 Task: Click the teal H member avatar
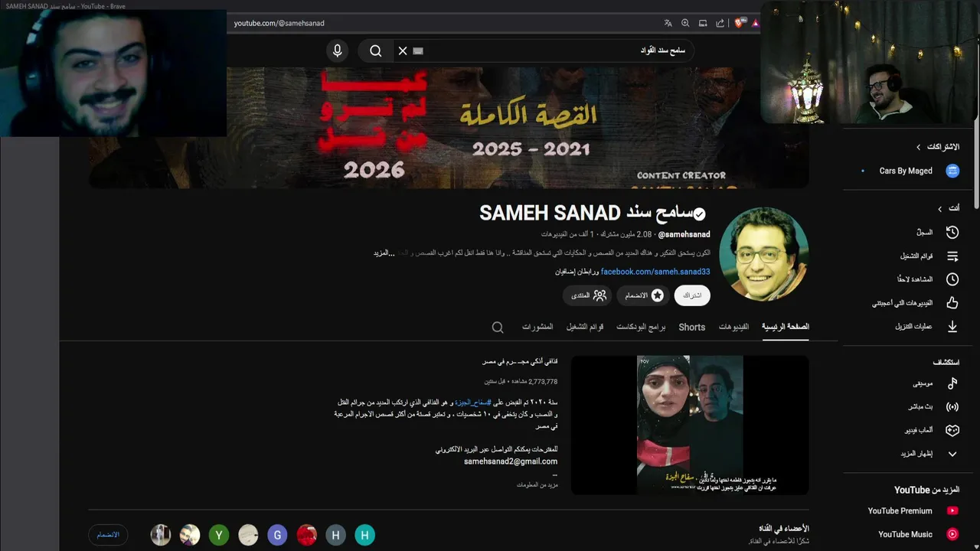365,535
